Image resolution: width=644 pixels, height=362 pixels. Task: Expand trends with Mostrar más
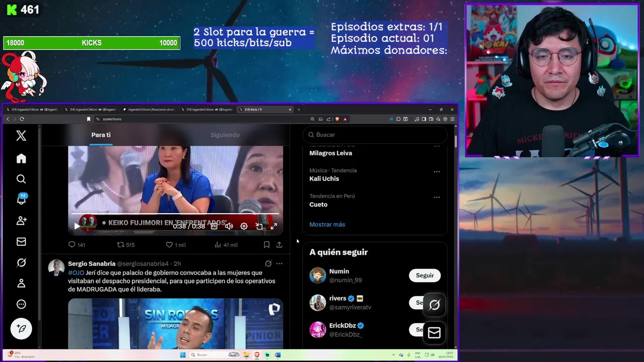point(327,224)
